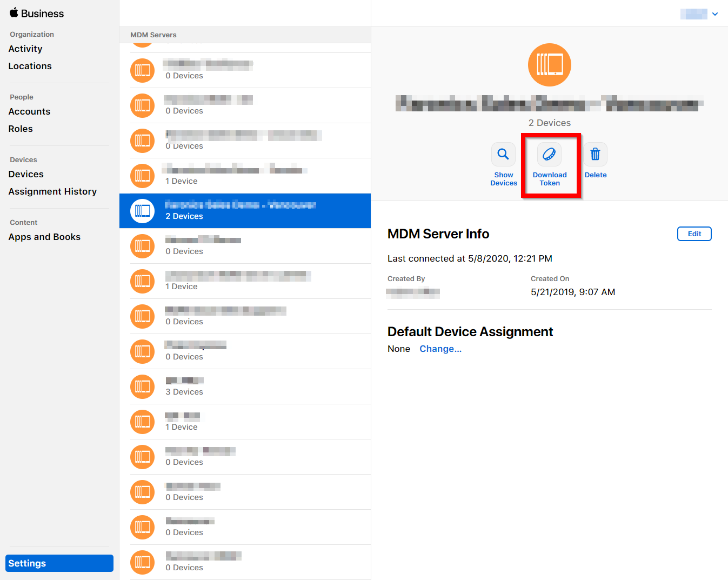Click the Delete trash can icon
The image size is (728, 580).
595,154
